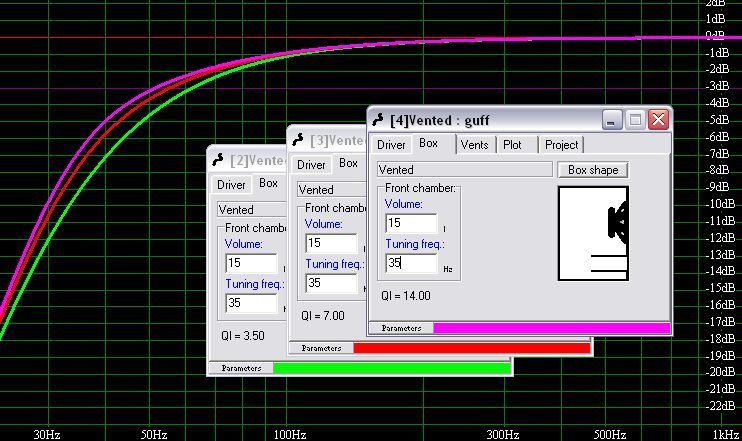
Task: Minimize the [4]Vented : guff window
Action: click(x=612, y=120)
